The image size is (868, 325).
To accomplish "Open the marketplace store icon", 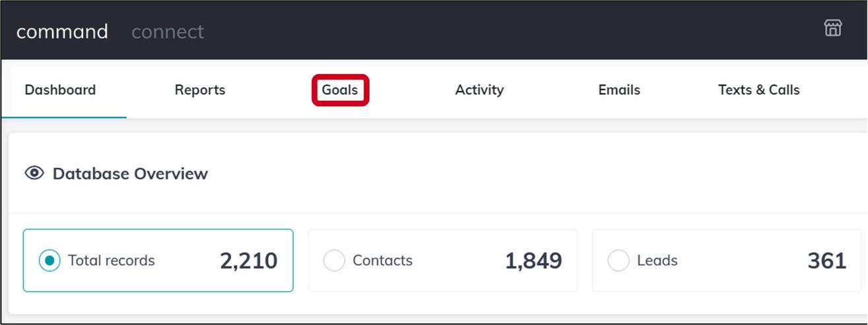I will [832, 28].
